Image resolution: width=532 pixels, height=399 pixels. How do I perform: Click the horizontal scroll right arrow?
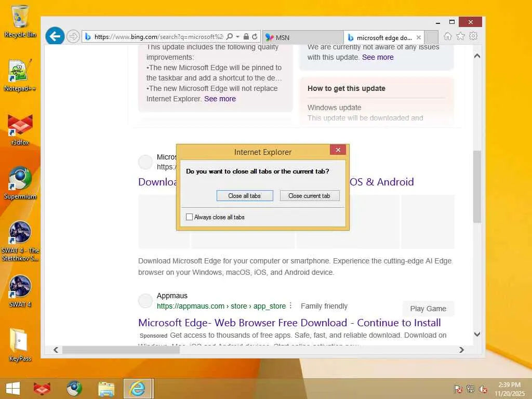pyautogui.click(x=461, y=350)
